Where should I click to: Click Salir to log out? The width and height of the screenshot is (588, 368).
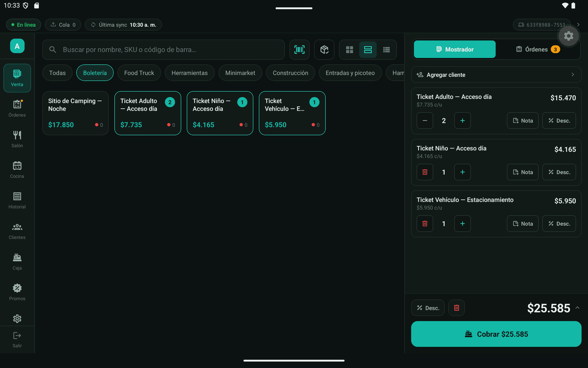(17, 340)
